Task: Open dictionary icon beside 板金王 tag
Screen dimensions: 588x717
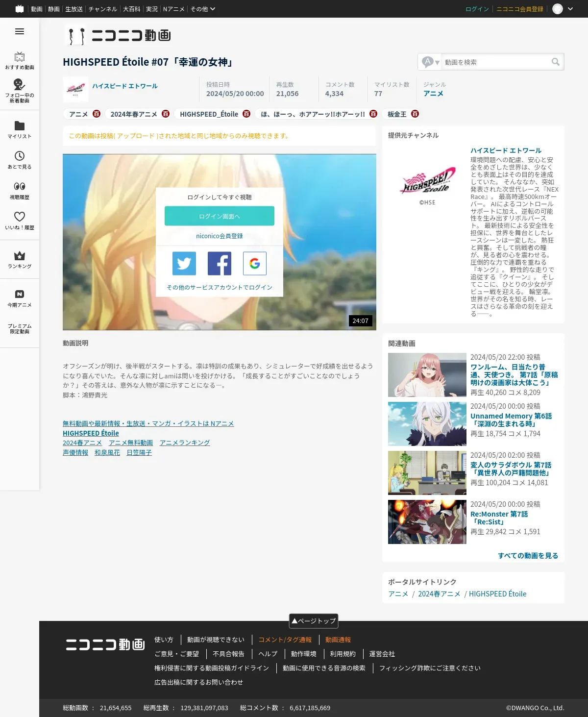Action: (415, 114)
